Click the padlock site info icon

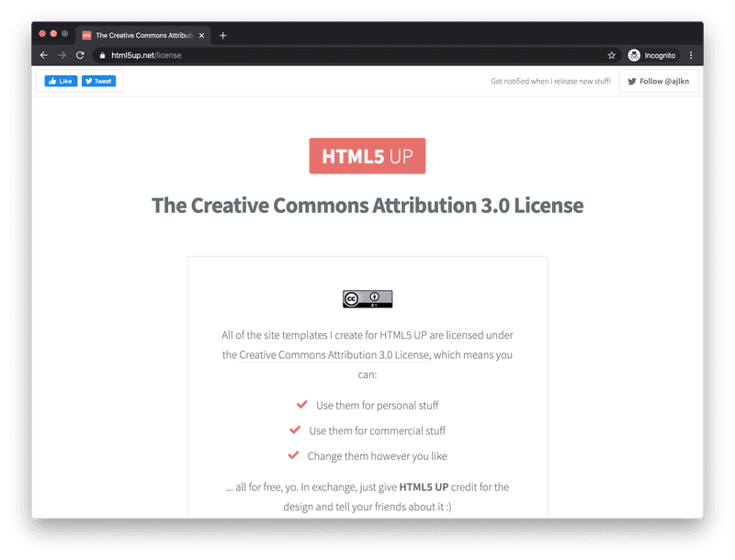click(102, 55)
